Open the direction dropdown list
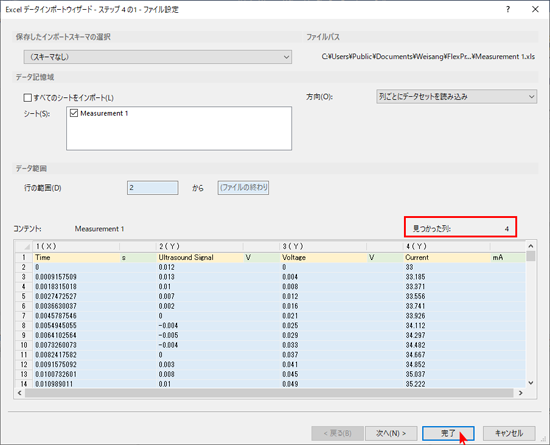This screenshot has height=445, width=550. point(456,96)
